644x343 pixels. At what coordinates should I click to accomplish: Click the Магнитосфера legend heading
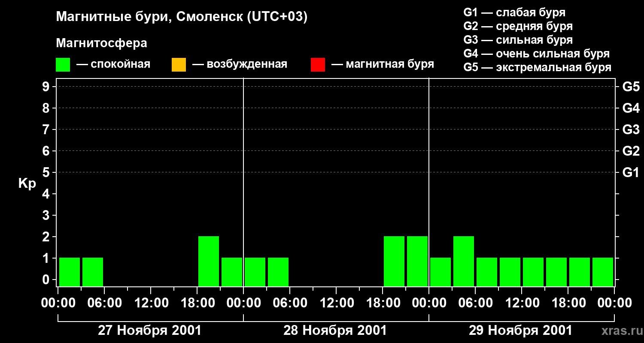pos(101,43)
